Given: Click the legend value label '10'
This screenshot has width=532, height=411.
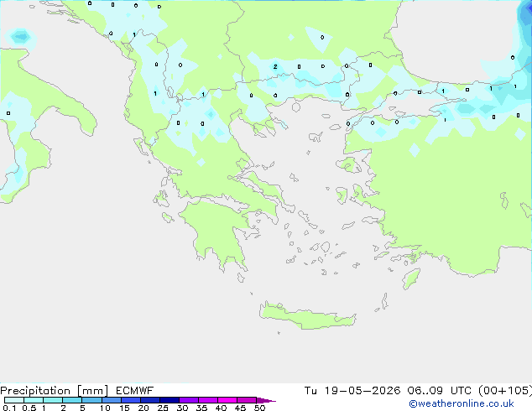Looking at the screenshot, I should 105,408.
